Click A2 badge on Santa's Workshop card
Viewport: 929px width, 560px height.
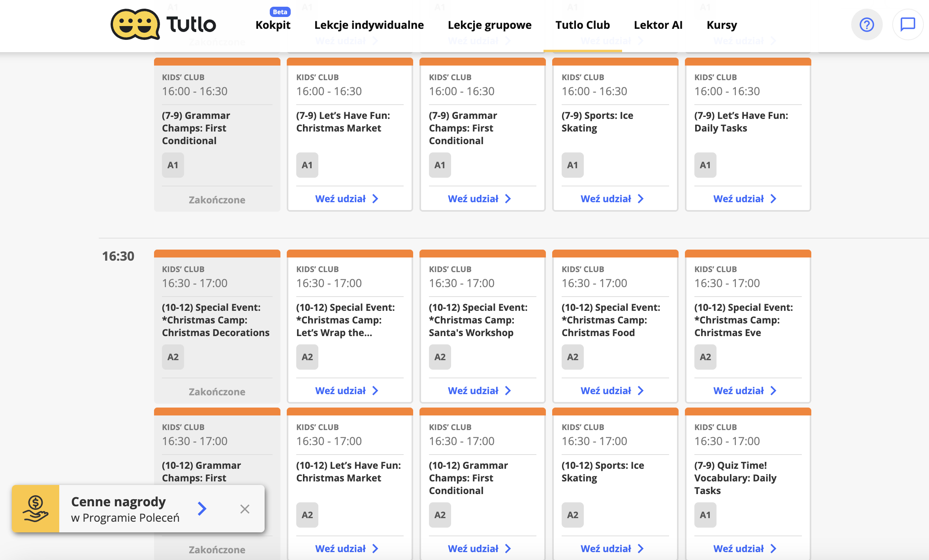tap(440, 357)
